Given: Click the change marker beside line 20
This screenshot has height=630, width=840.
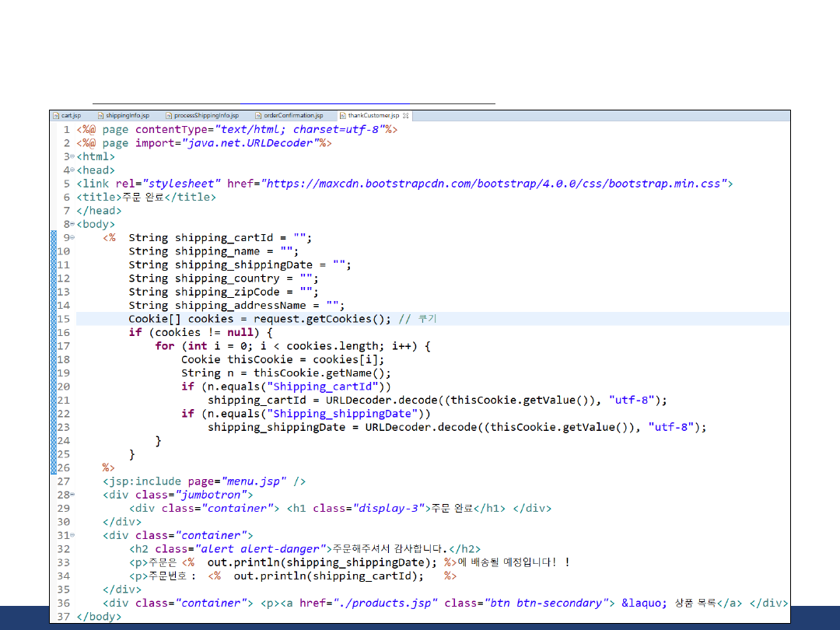Looking at the screenshot, I should [53, 387].
